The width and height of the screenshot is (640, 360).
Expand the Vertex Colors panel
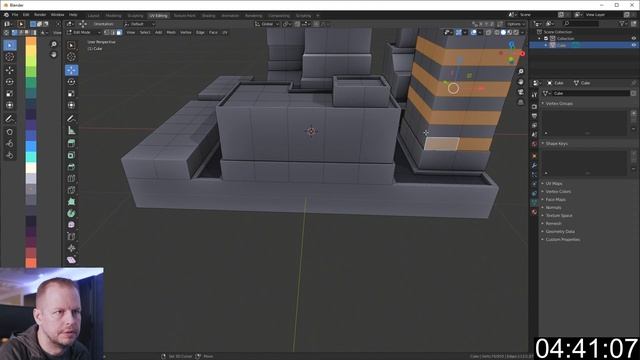(x=558, y=191)
